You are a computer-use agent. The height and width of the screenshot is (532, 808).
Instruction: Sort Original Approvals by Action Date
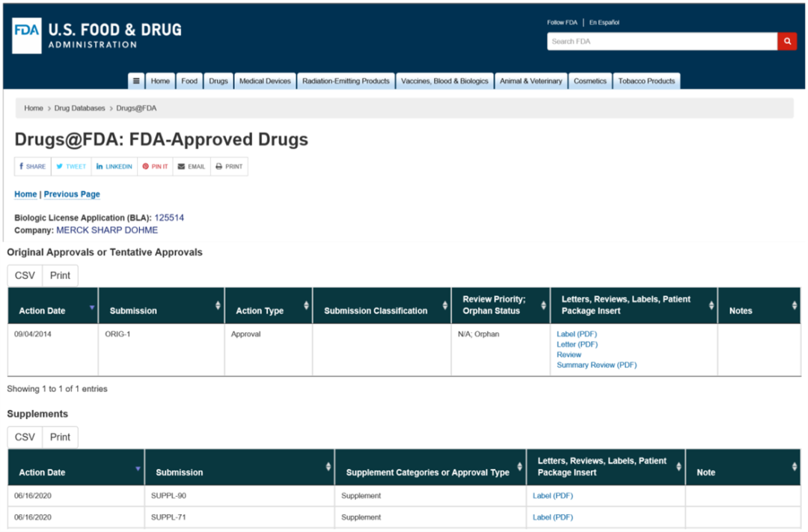[x=52, y=306]
